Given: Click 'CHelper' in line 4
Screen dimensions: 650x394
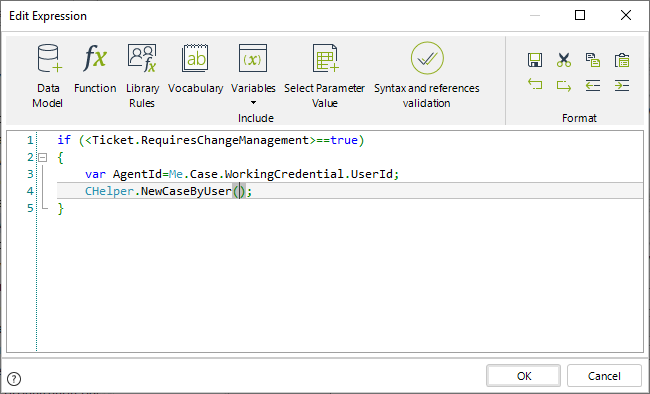Looking at the screenshot, I should click(109, 191).
